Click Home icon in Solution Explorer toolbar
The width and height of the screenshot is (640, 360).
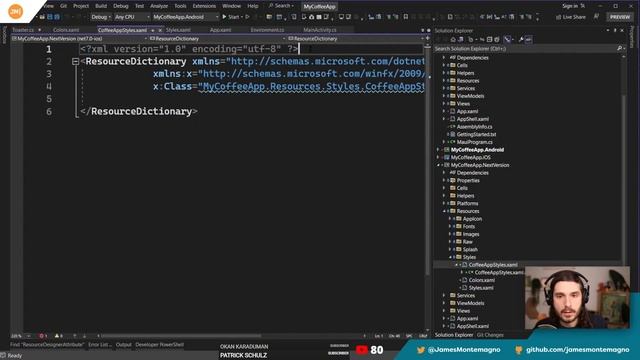tap(453, 40)
